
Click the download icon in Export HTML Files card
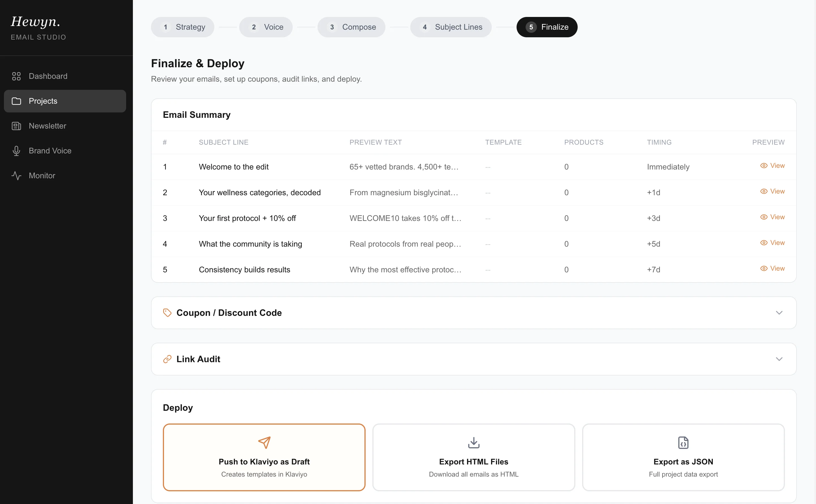pyautogui.click(x=473, y=442)
